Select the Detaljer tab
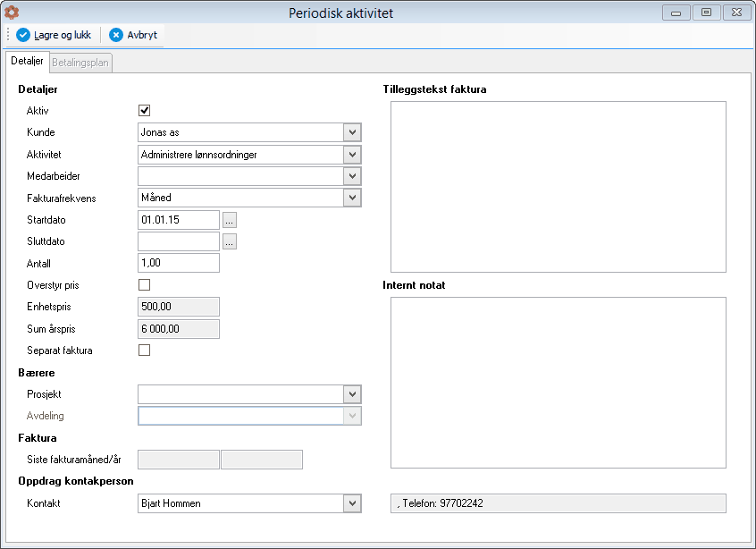This screenshot has height=549, width=756. tap(27, 62)
